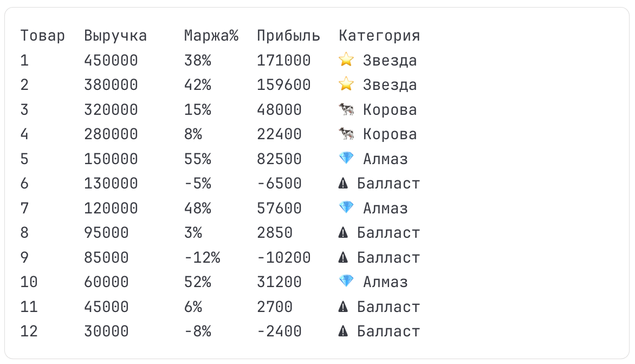Select the profit value 82500
This screenshot has height=364, width=635.
tap(279, 159)
